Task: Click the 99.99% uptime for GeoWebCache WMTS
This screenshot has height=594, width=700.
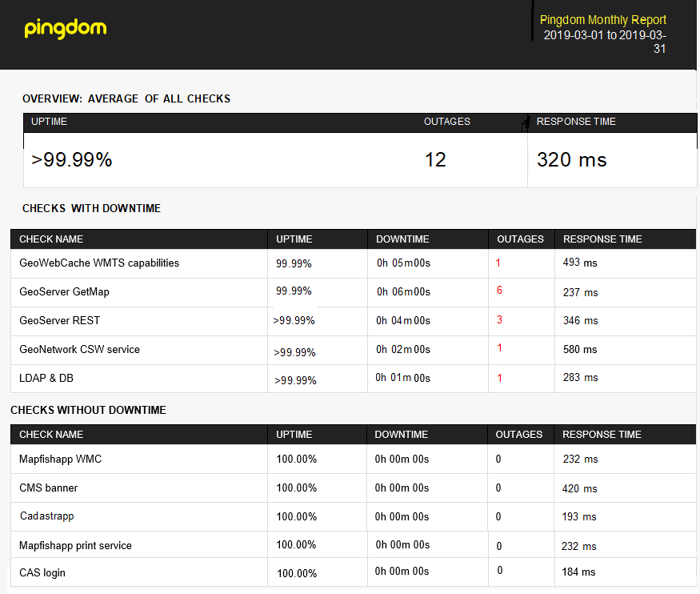Action: point(294,263)
